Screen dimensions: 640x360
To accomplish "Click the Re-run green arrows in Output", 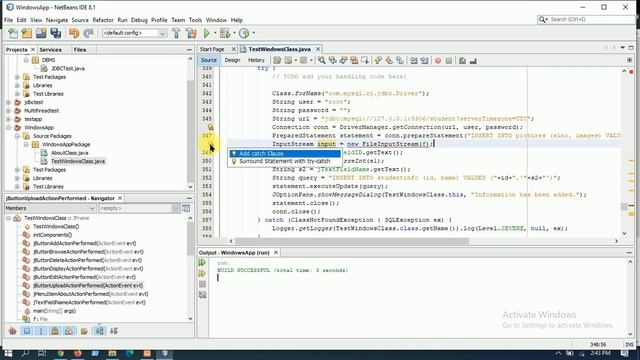I will [x=202, y=262].
